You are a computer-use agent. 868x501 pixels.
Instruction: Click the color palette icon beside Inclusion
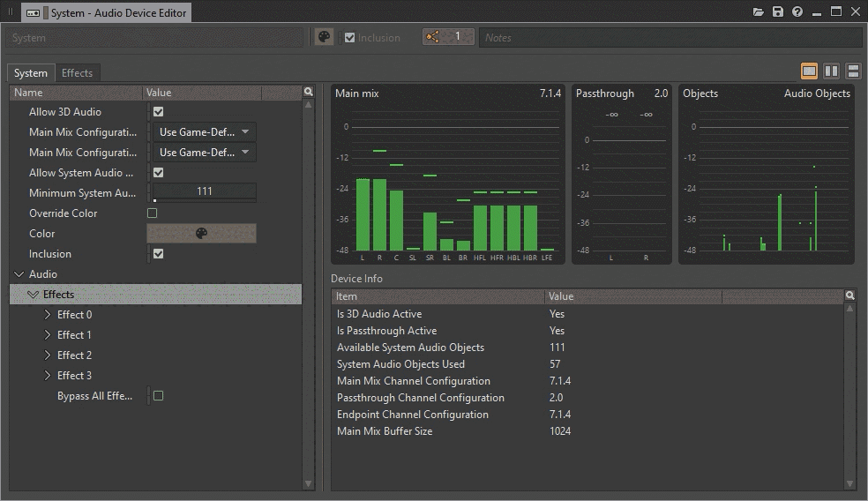324,37
